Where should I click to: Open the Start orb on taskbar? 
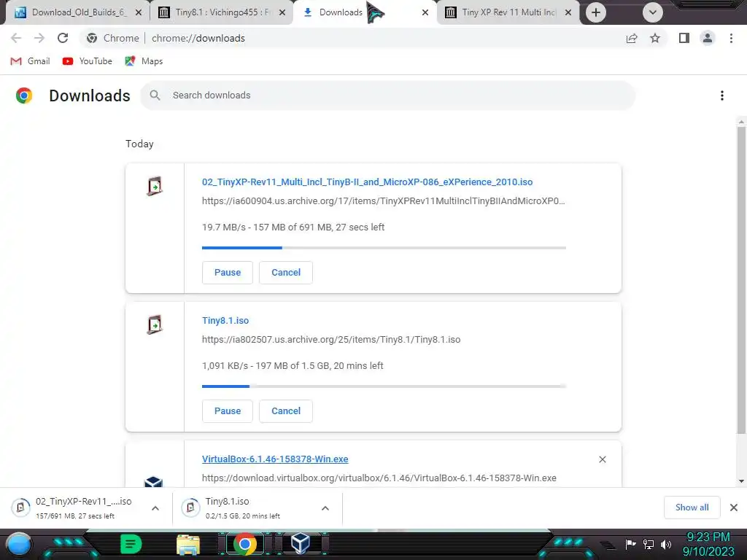pyautogui.click(x=18, y=544)
